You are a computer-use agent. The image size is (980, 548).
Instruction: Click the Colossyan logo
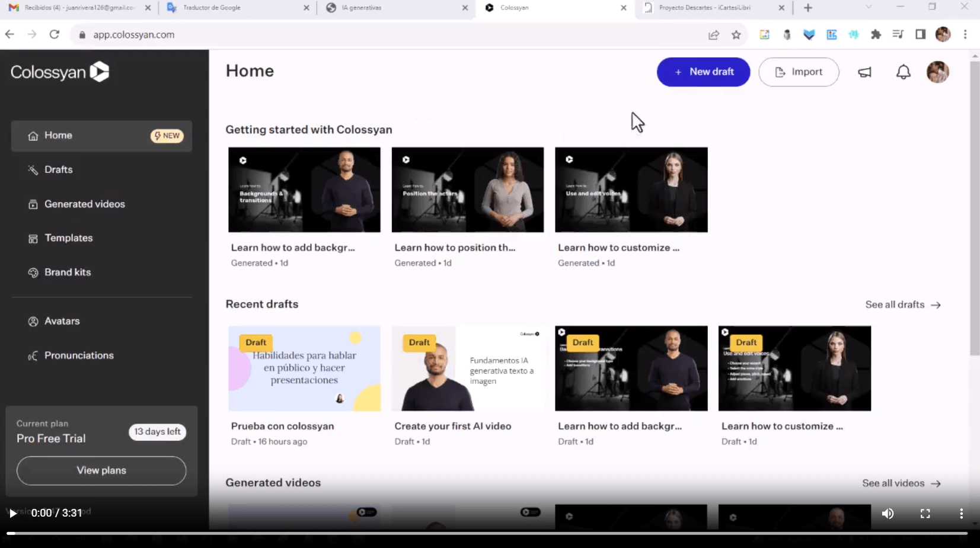[60, 72]
